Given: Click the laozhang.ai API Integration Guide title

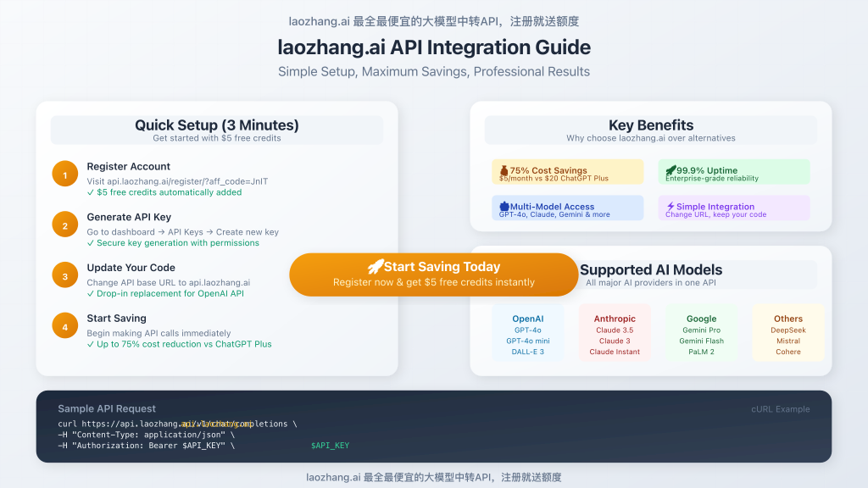Looking at the screenshot, I should pyautogui.click(x=434, y=47).
